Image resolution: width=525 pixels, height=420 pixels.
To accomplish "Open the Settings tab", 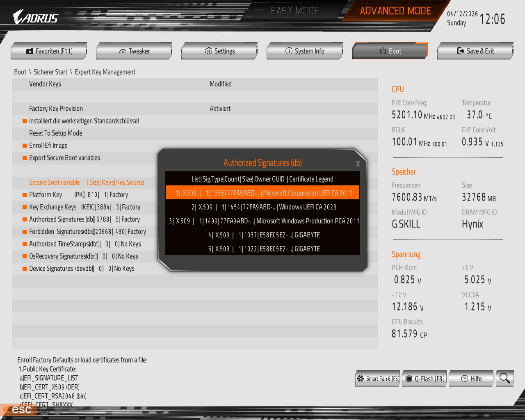I will pyautogui.click(x=219, y=51).
